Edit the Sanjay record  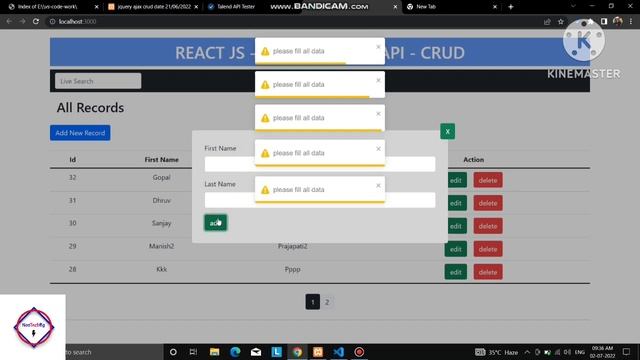click(456, 226)
